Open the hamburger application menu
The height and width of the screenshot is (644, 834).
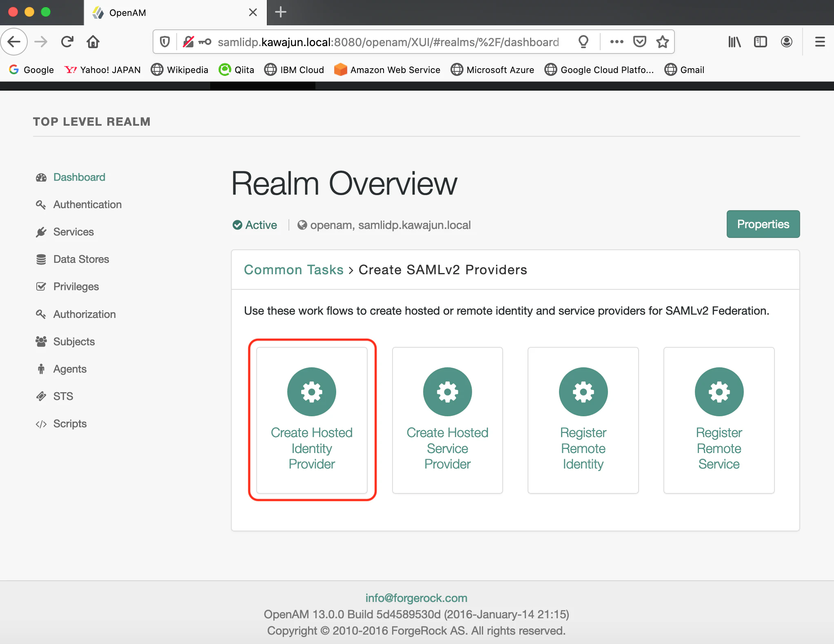pyautogui.click(x=820, y=42)
